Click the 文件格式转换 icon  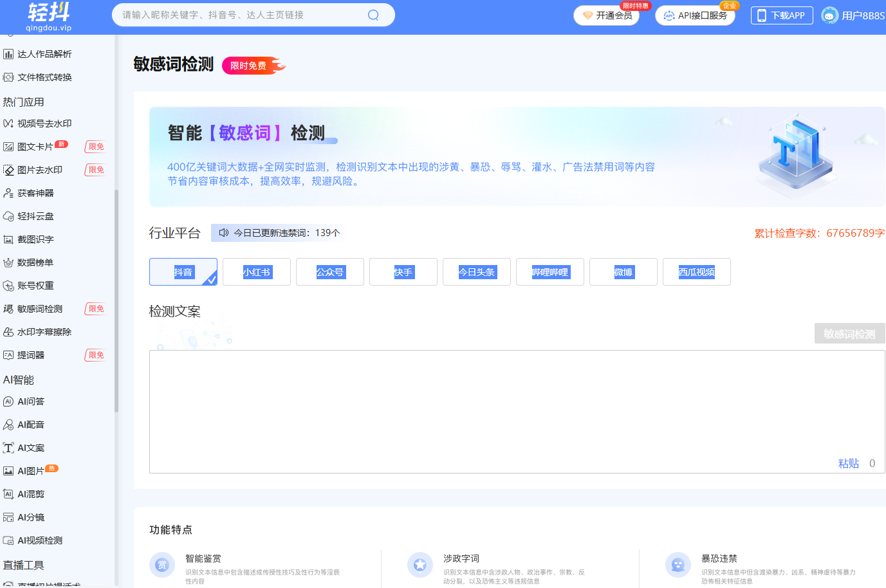click(x=8, y=77)
